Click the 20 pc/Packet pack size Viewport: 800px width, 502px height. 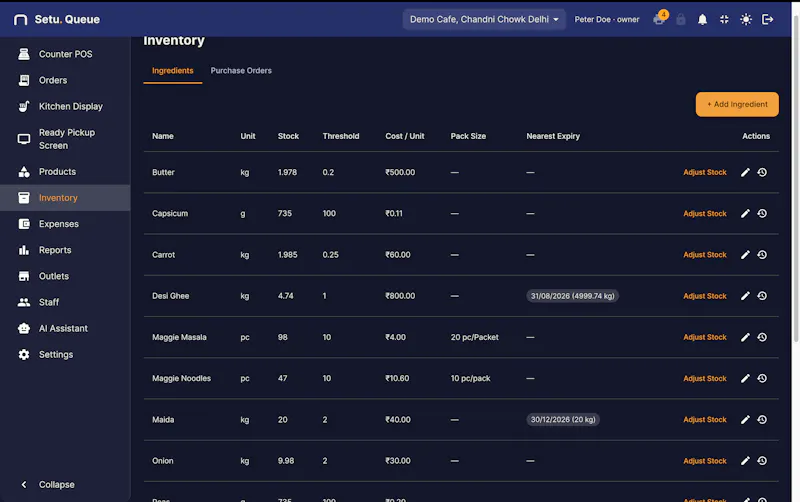click(x=474, y=337)
